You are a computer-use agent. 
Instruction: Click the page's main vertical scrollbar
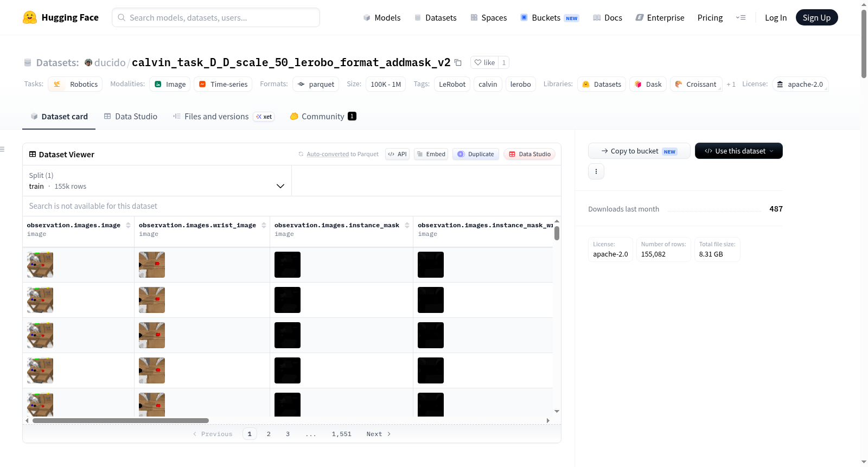click(864, 43)
